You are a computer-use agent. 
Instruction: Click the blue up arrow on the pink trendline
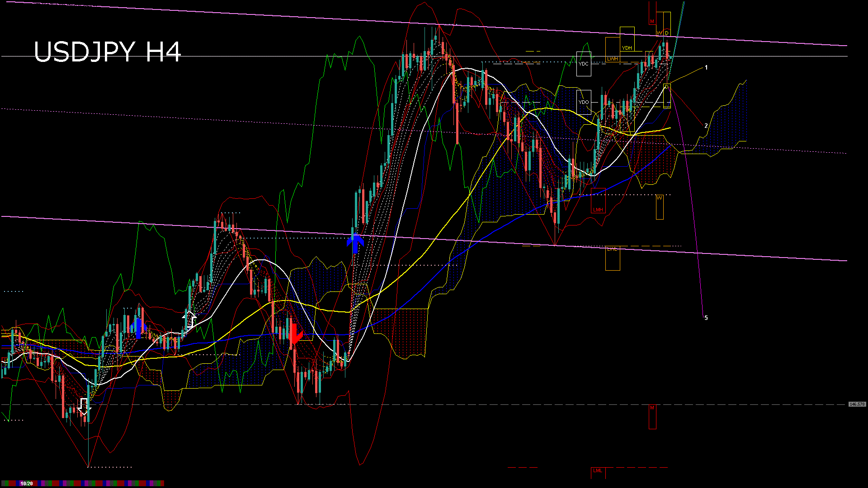[x=356, y=243]
